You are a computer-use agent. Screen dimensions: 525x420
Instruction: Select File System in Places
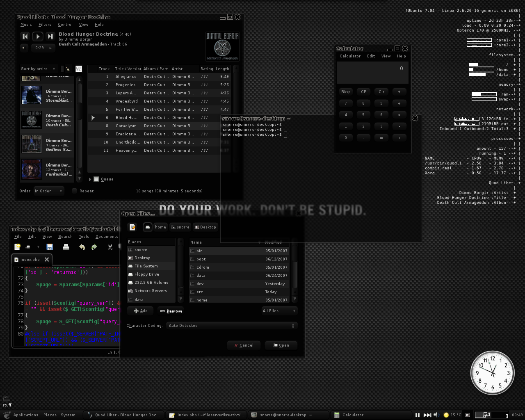click(151, 266)
